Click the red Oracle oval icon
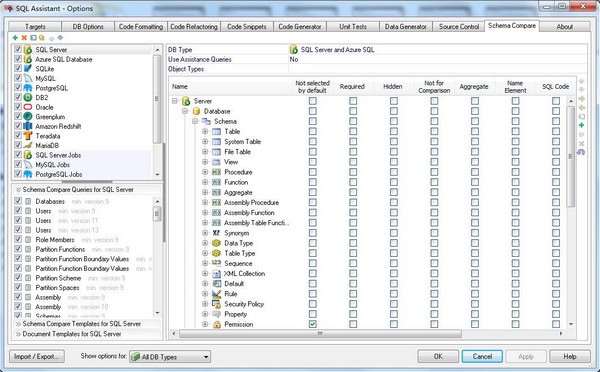 [x=28, y=107]
